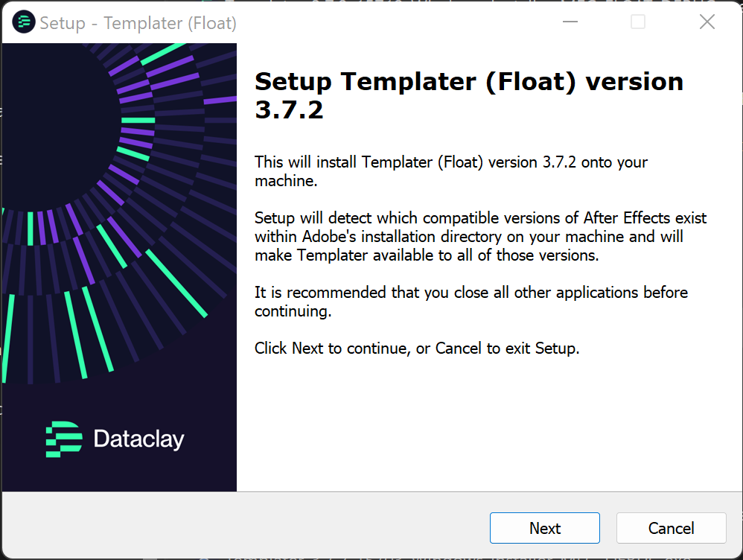Click the Dataclay icon in the title bar
The image size is (743, 560).
[24, 22]
